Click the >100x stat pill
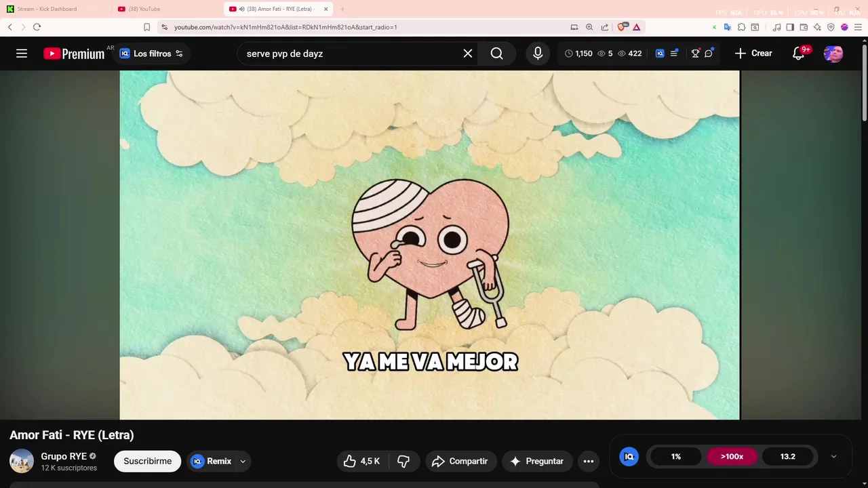Viewport: 868px width, 488px height. [732, 457]
